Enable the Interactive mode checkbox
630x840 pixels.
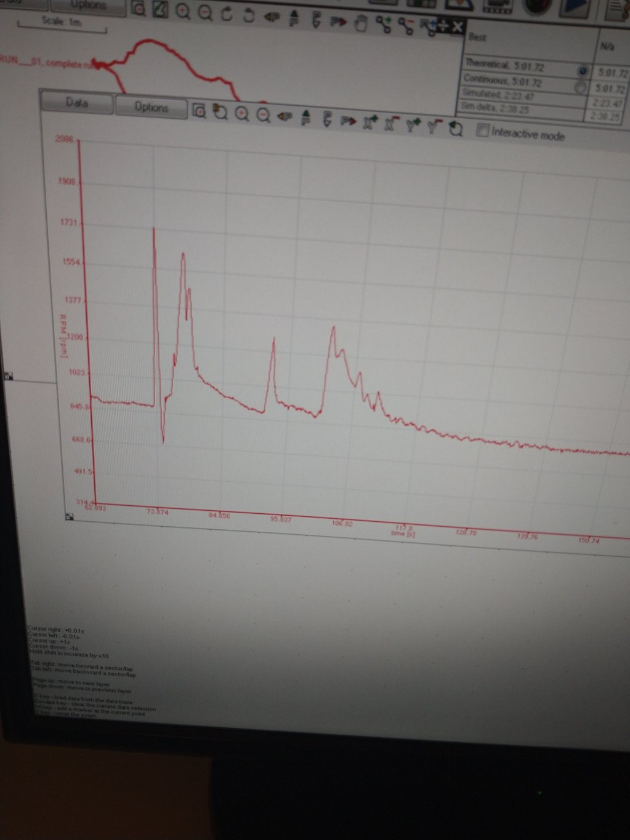[483, 131]
